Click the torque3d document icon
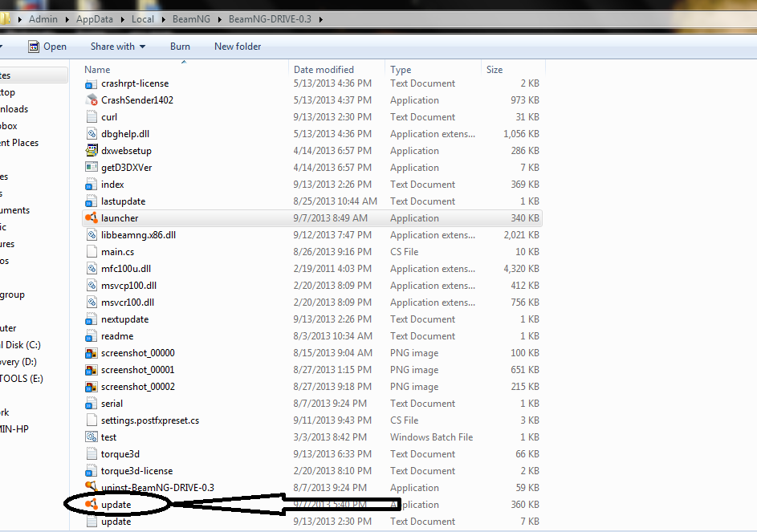 tap(92, 454)
